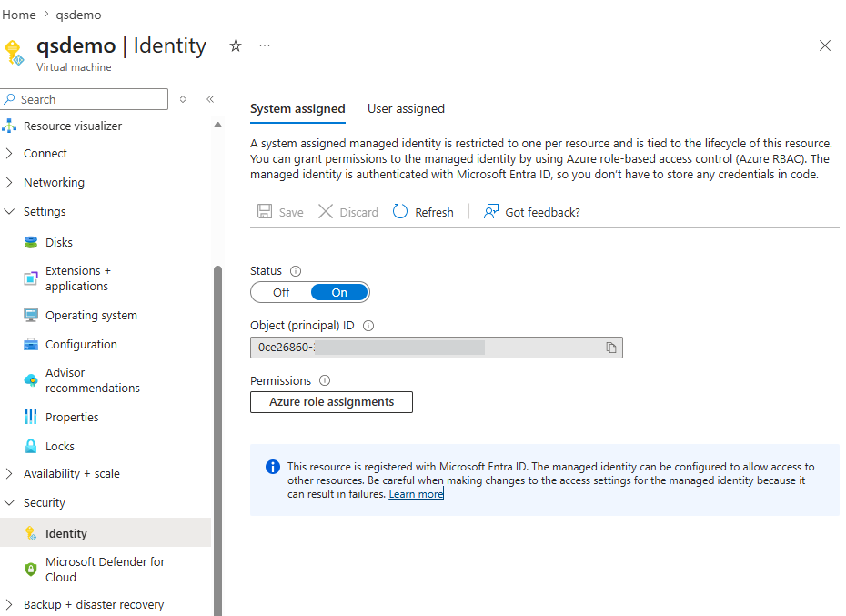
Task: Click the Refresh circular arrow icon
Action: click(x=399, y=211)
